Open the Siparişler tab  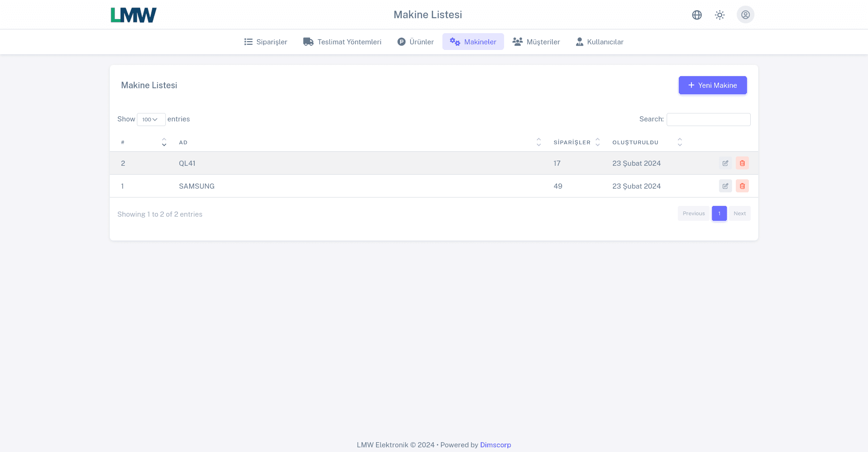266,42
